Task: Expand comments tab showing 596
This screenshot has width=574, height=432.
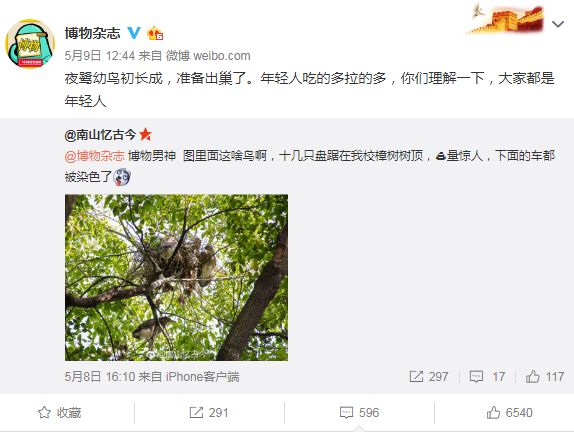Action: 359,413
